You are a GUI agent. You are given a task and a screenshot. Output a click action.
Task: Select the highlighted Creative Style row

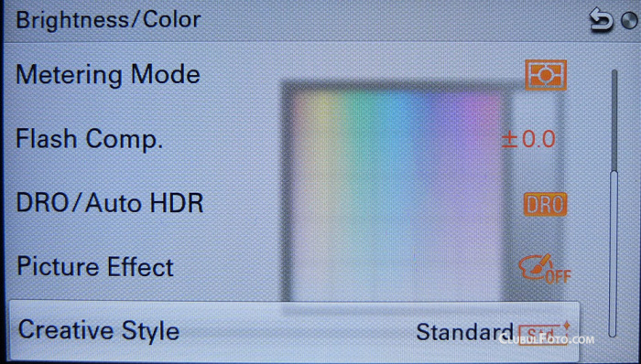pos(294,330)
